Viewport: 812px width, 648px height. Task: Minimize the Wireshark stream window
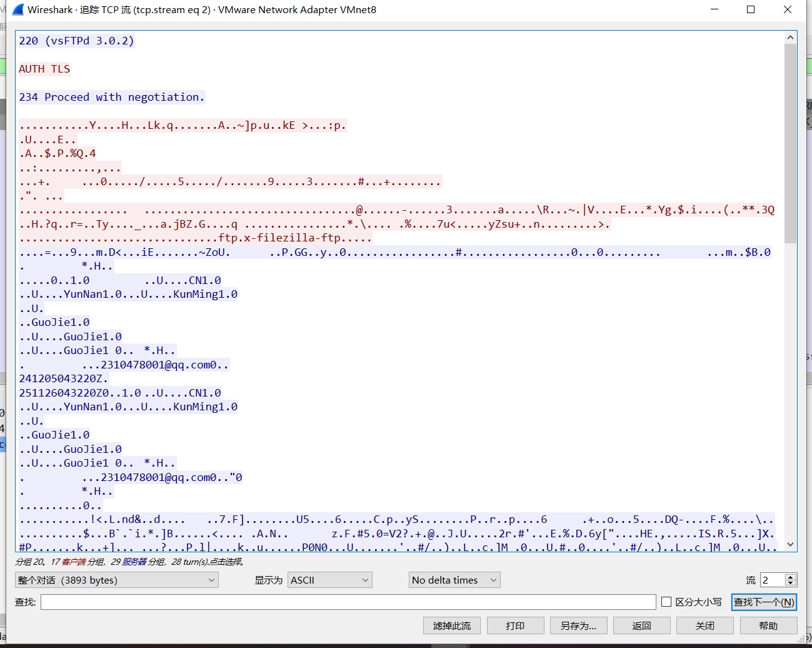pos(714,9)
